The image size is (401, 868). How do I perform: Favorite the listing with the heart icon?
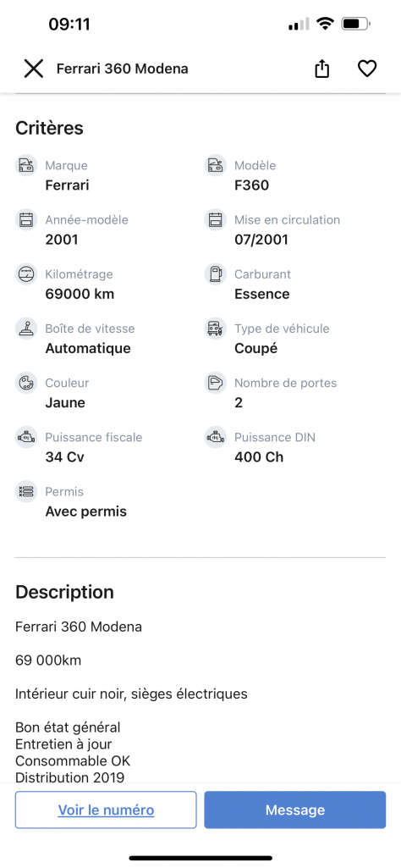coord(367,69)
